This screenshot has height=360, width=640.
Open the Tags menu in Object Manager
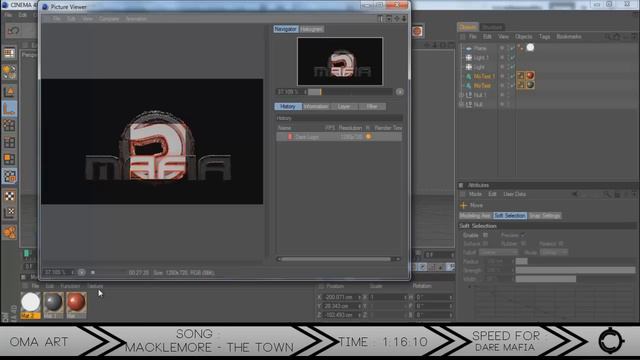click(x=544, y=37)
